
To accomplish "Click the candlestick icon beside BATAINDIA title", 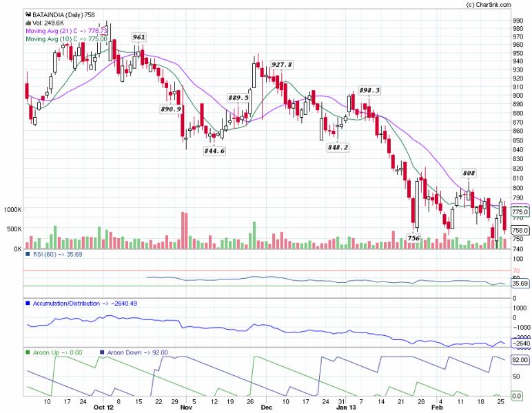I will pos(28,14).
